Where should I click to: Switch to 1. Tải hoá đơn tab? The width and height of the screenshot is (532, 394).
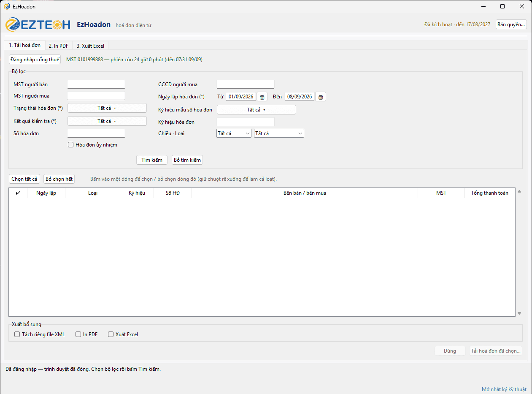[24, 45]
